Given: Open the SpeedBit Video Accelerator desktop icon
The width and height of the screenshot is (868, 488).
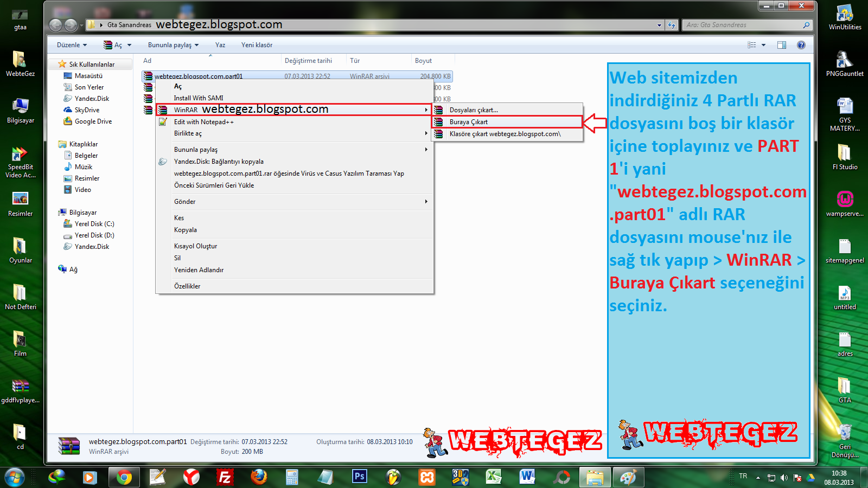Looking at the screenshot, I should coord(20,162).
